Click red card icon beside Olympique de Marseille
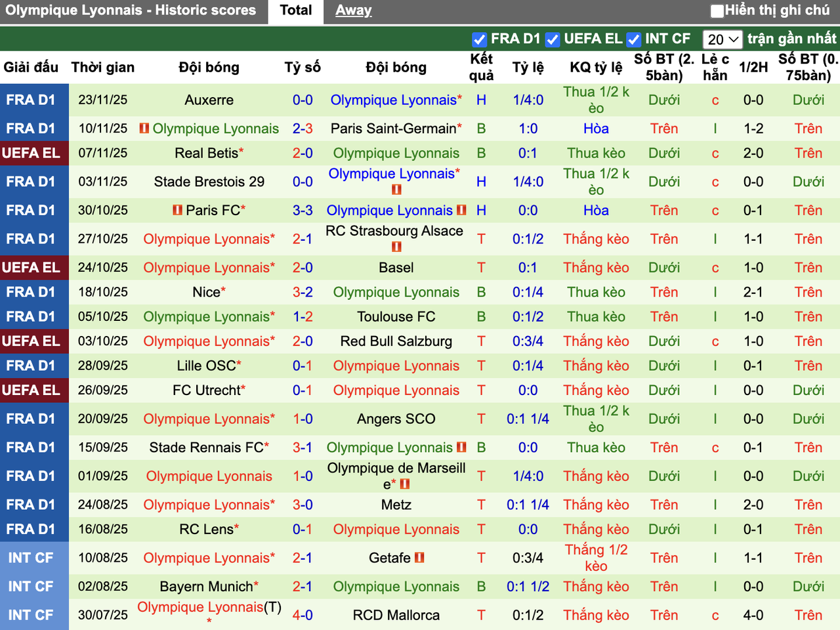This screenshot has width=840, height=630. point(405,484)
